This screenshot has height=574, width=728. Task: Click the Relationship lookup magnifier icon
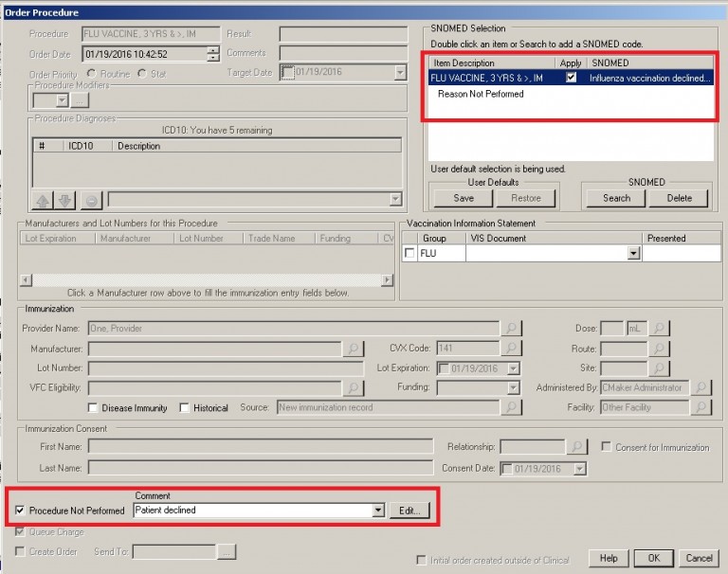tap(577, 447)
